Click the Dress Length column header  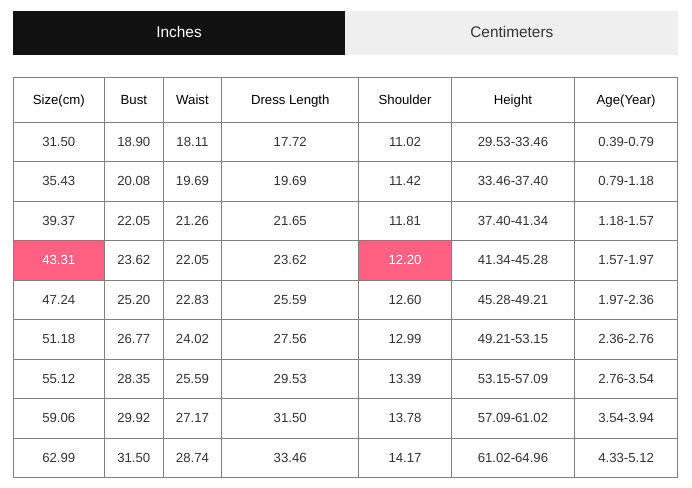pos(290,100)
